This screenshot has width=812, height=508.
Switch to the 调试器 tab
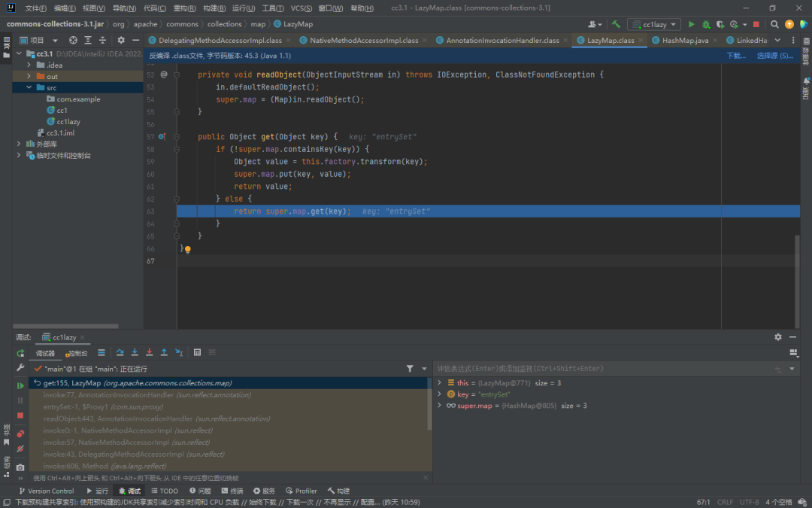pos(45,353)
